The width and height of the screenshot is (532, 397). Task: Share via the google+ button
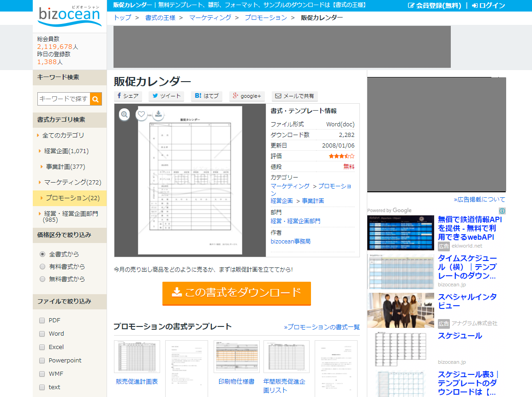[x=247, y=96]
